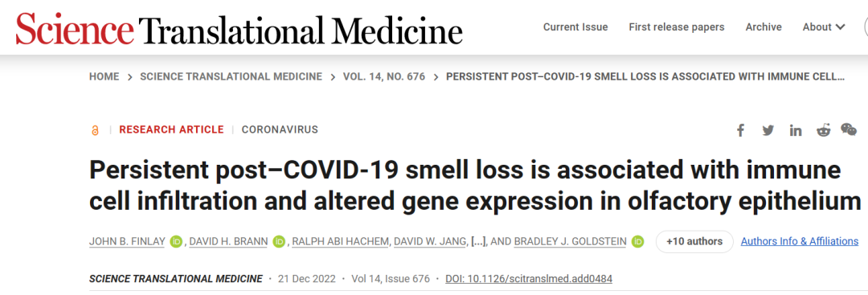
Task: Open David H. Brann's ORCID icon
Action: click(279, 242)
